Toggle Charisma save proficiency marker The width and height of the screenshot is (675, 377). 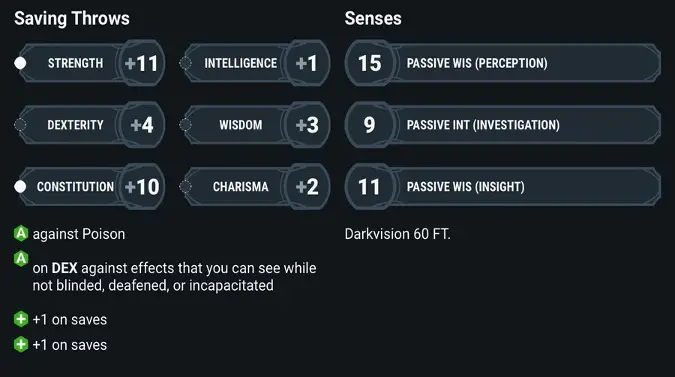(x=185, y=186)
